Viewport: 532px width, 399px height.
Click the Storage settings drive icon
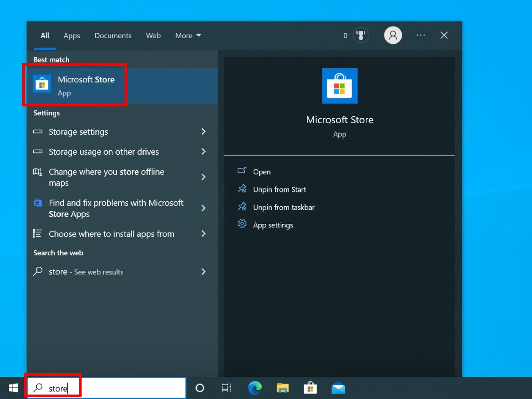click(38, 132)
